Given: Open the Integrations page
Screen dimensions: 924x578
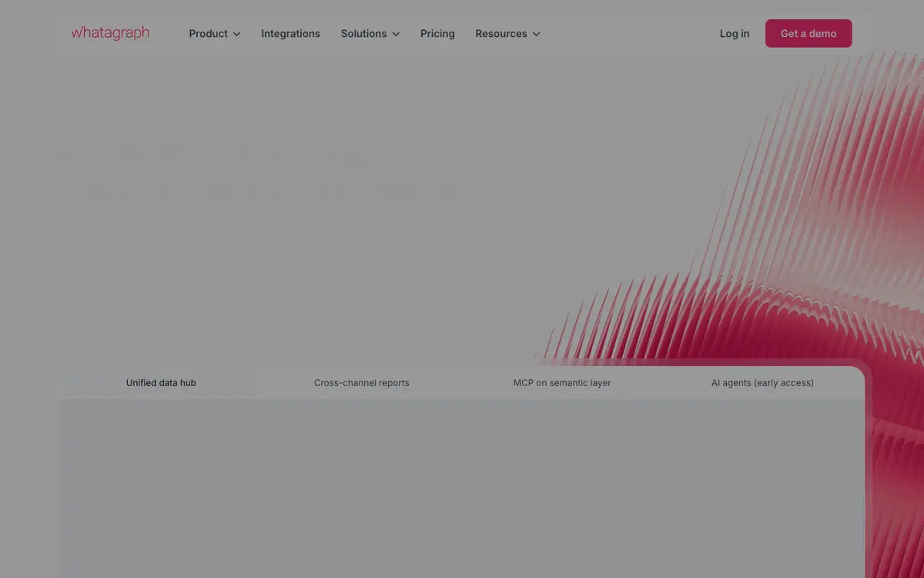Looking at the screenshot, I should click(x=290, y=34).
